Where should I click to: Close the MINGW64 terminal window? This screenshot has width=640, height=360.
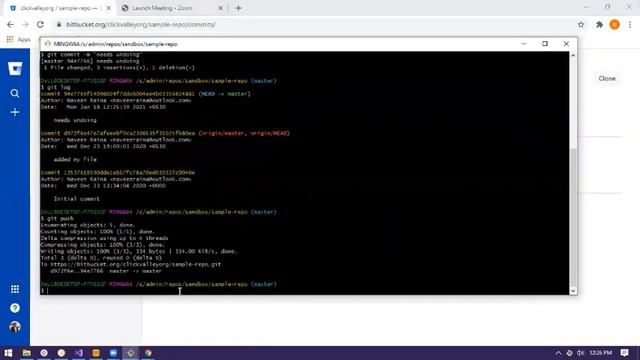click(566, 44)
